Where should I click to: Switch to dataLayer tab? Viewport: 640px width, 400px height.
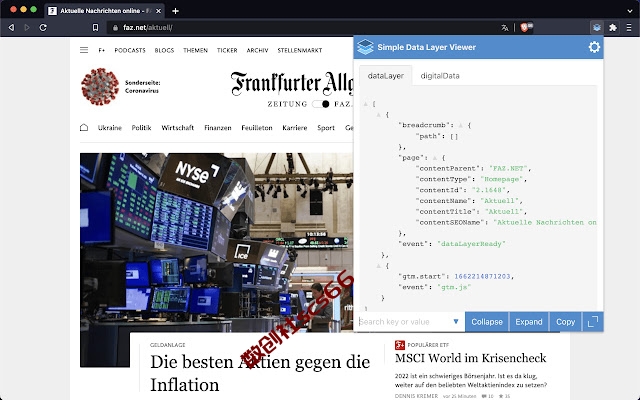point(386,76)
